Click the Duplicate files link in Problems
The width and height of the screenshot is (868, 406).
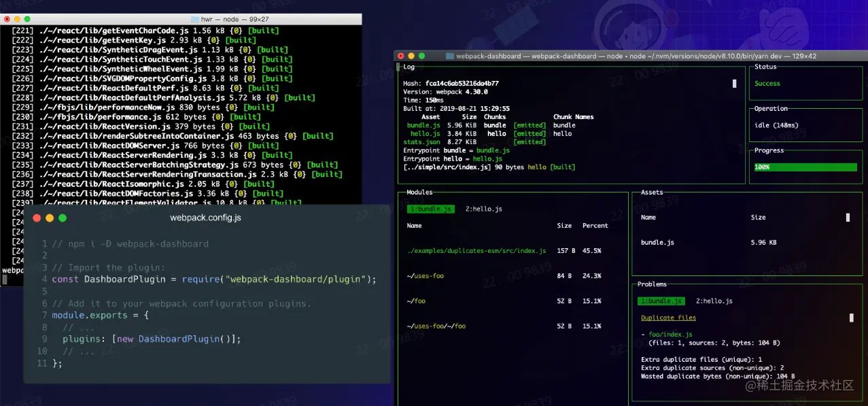(x=668, y=318)
